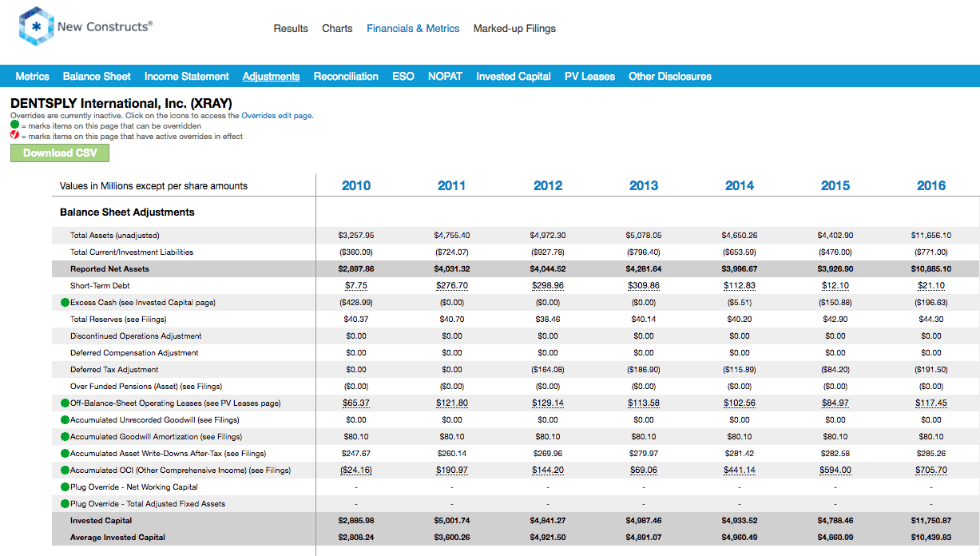Click the 2013 column header
This screenshot has width=980, height=556.
coord(644,185)
